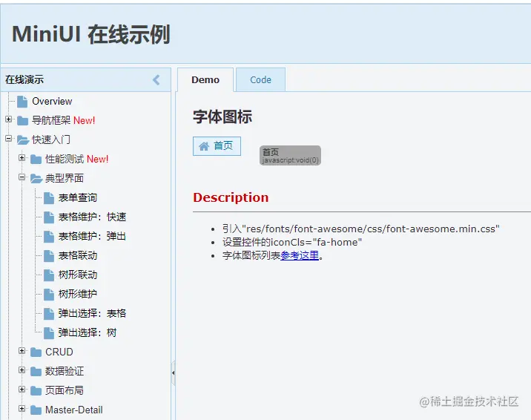Image resolution: width=531 pixels, height=420 pixels.
Task: Open the 树形联动 example
Action: pos(78,275)
